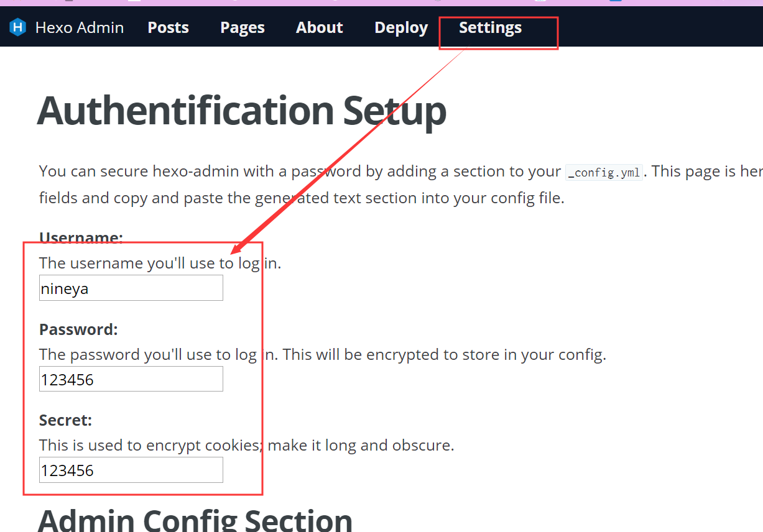The width and height of the screenshot is (763, 532).
Task: Click the "Secret:" label
Action: pos(65,420)
